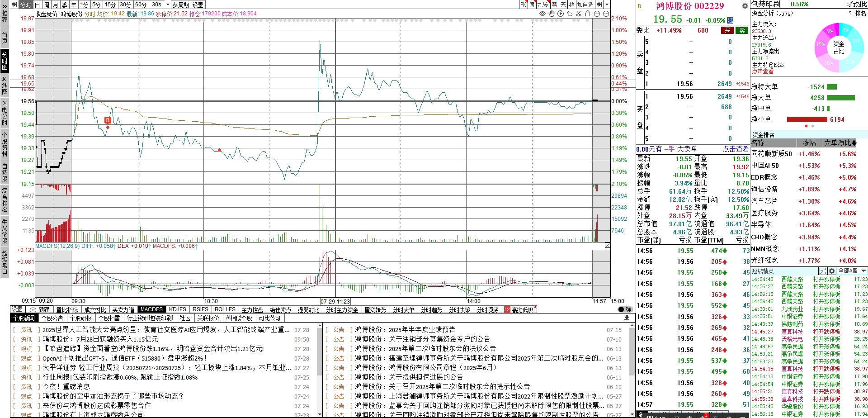Open sidebar item 超级盘口

coord(5,262)
